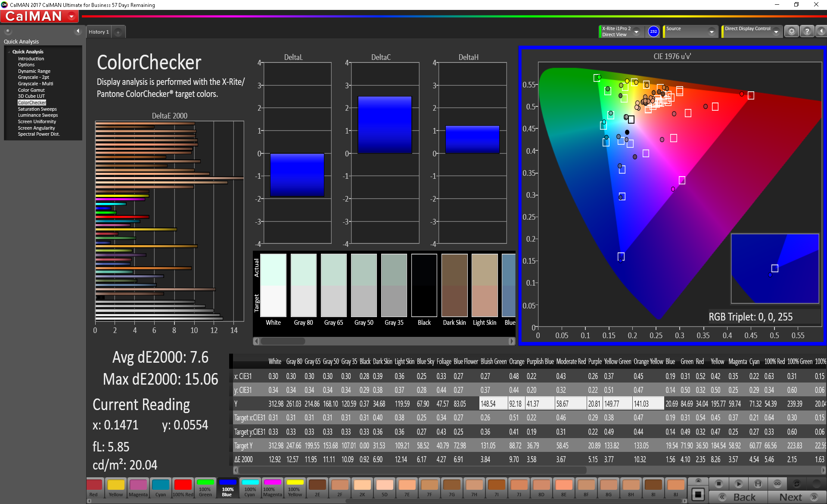
Task: Add a new history tab
Action: click(x=118, y=32)
